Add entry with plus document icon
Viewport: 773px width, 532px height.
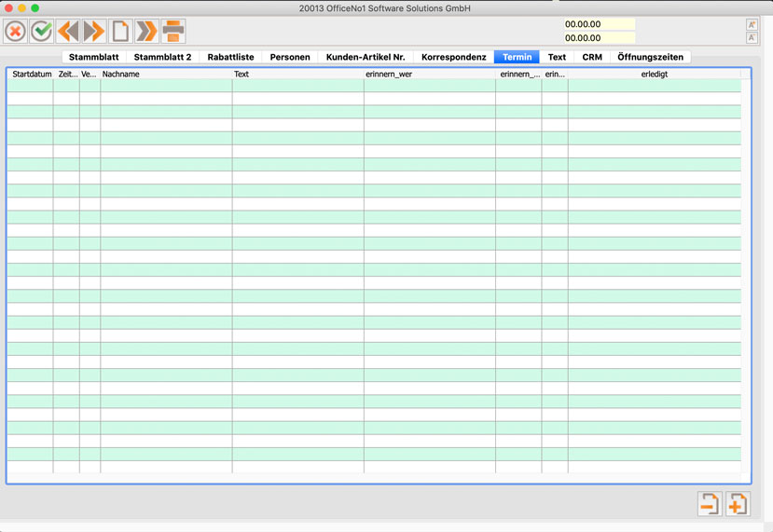click(738, 504)
